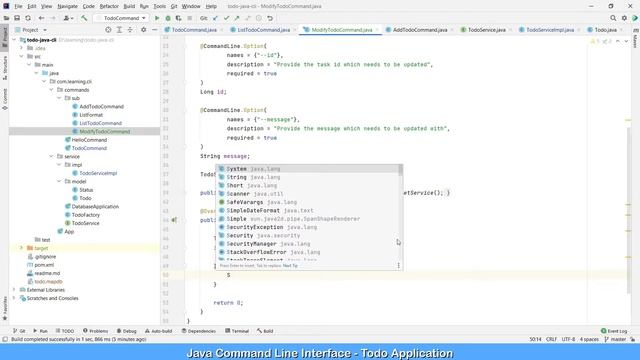Click the Build project hammer icon
The image size is (640, 360).
(x=84, y=18)
